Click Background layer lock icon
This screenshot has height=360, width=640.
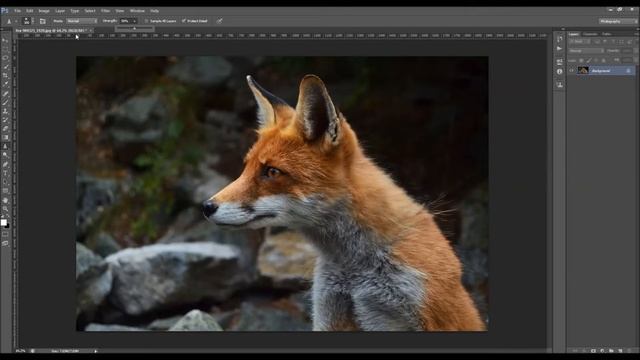coord(628,71)
